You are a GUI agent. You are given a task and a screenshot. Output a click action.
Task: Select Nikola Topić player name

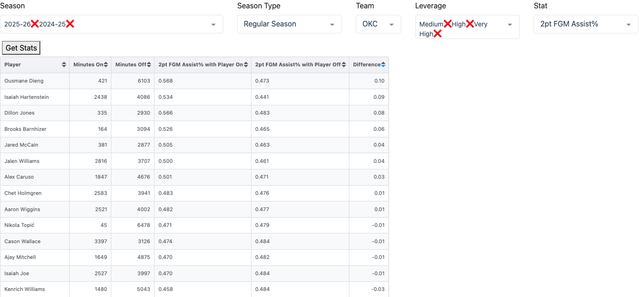19,225
